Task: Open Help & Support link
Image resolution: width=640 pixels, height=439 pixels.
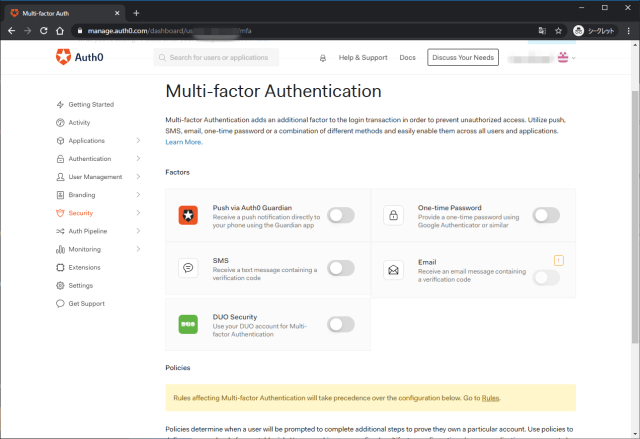Action: click(363, 58)
